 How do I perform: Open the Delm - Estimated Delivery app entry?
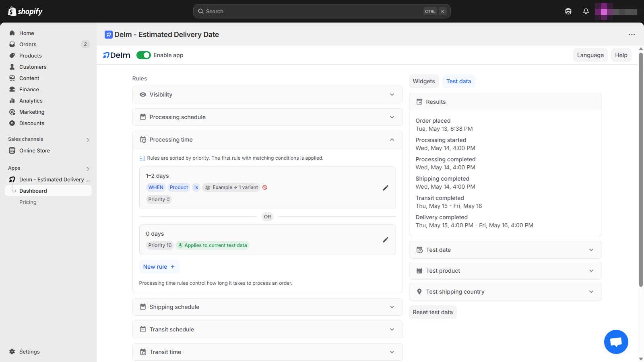pos(48,179)
